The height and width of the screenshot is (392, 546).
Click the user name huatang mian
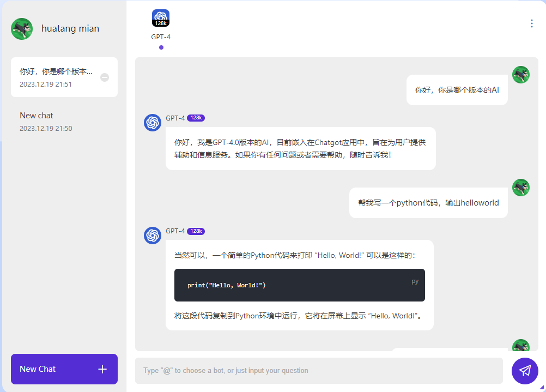70,28
